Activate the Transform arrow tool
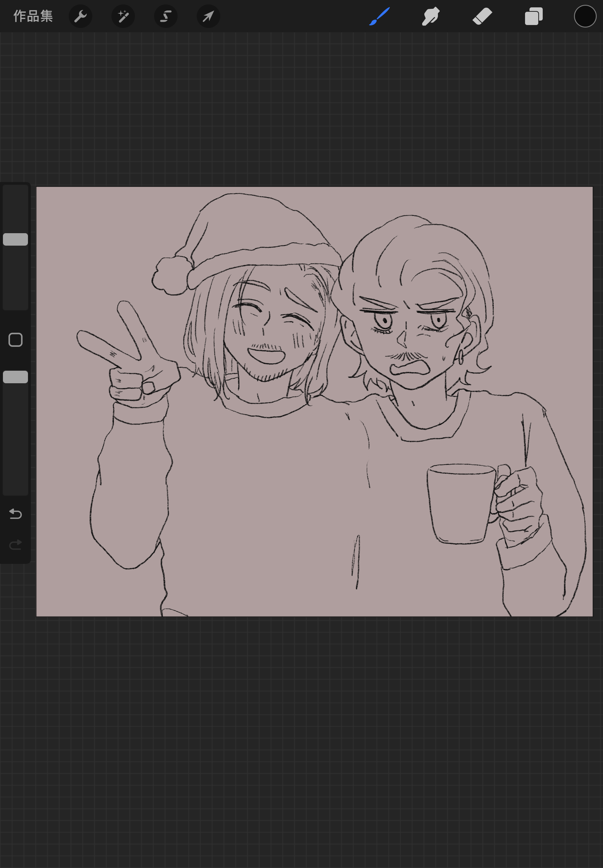Viewport: 603px width, 868px height. point(208,16)
